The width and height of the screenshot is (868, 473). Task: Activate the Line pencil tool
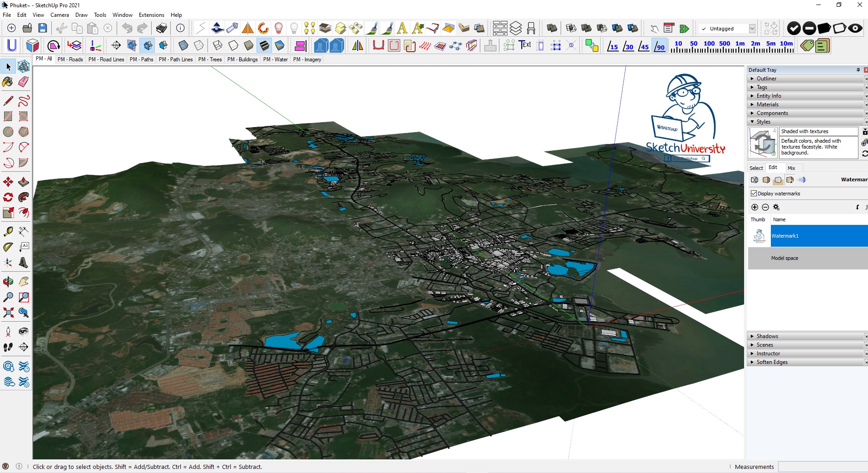point(8,100)
